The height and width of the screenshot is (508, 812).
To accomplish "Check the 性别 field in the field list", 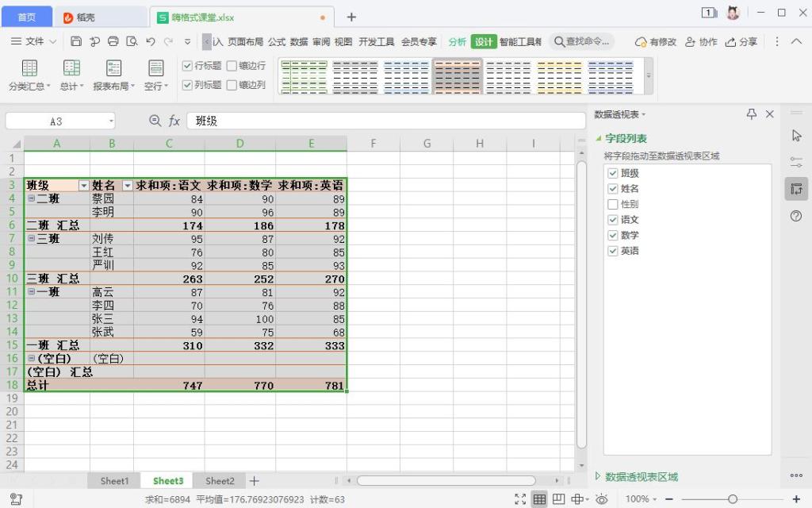I will coord(613,204).
